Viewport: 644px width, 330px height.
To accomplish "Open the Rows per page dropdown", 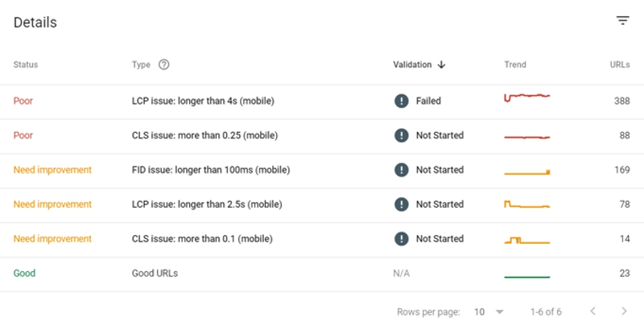I will (x=489, y=312).
